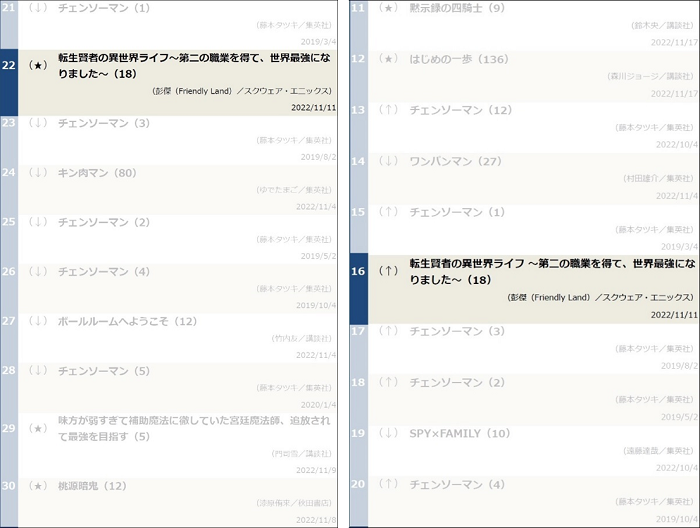Click the down arrow indicator beside rank 14
700x528 pixels.
[x=388, y=161]
